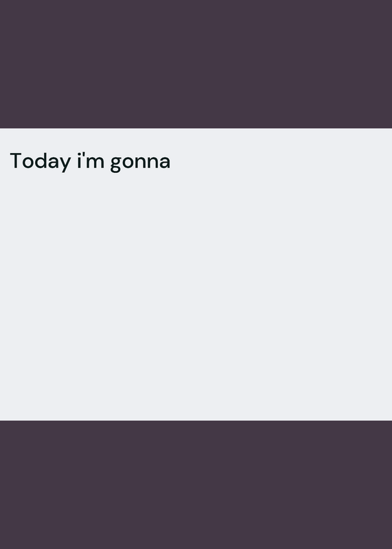The height and width of the screenshot is (549, 392).
Task: Click the word "i'm" in the text
Action: pyautogui.click(x=91, y=161)
